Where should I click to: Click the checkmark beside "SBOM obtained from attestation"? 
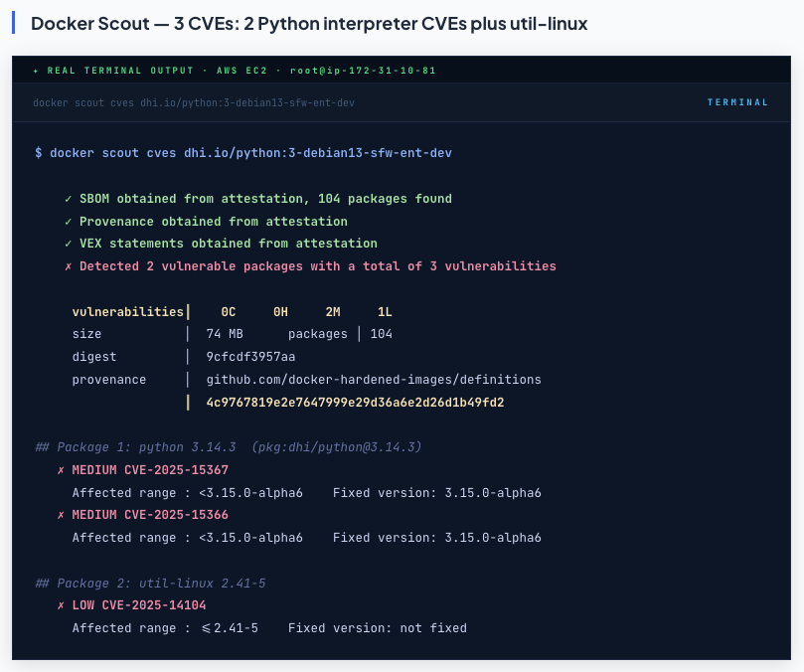(x=66, y=199)
